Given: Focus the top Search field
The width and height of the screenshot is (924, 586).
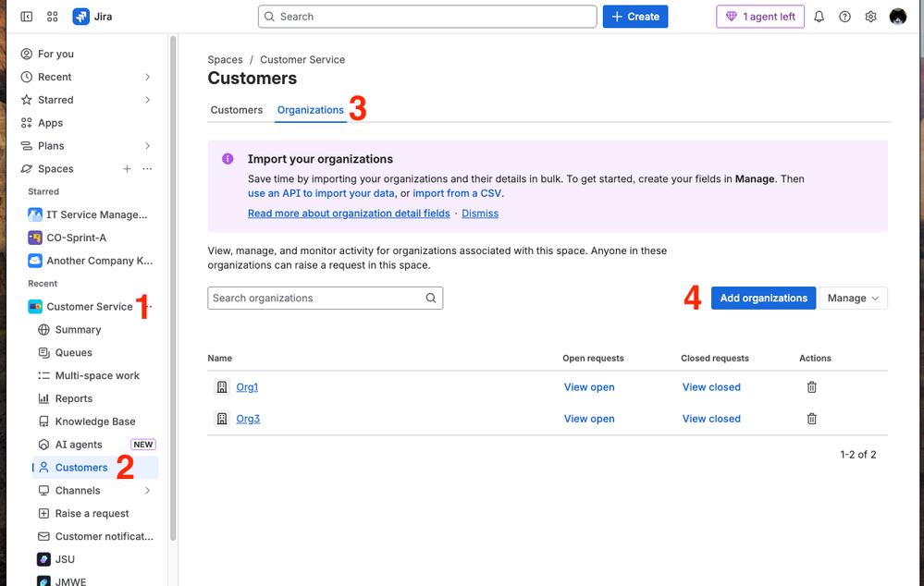Looking at the screenshot, I should click(427, 17).
